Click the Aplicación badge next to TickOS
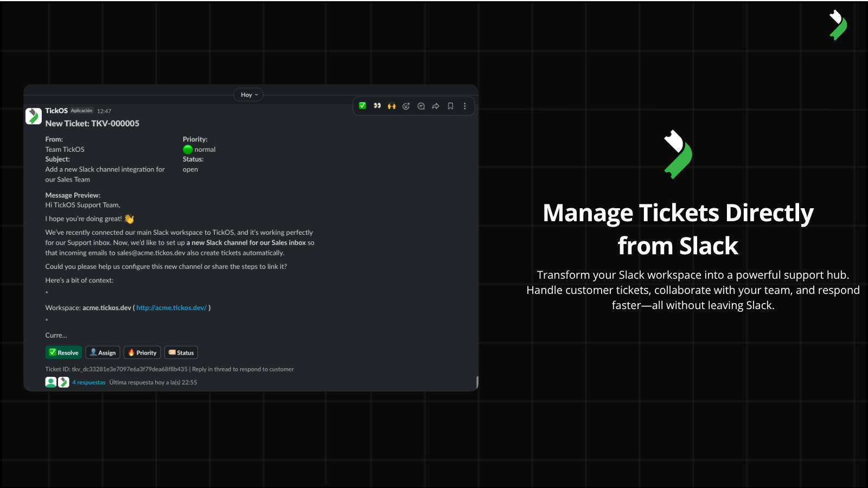Screen dimensions: 868x488 click(82, 111)
